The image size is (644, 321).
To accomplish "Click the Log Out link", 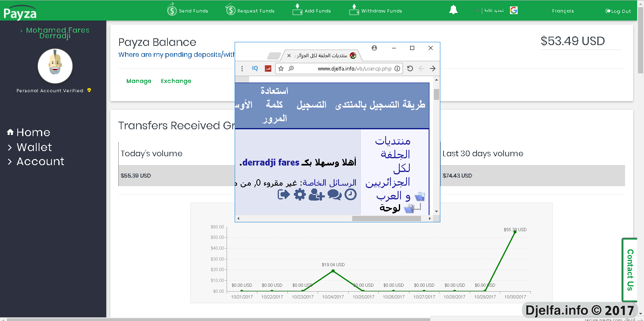I will 618,11.
